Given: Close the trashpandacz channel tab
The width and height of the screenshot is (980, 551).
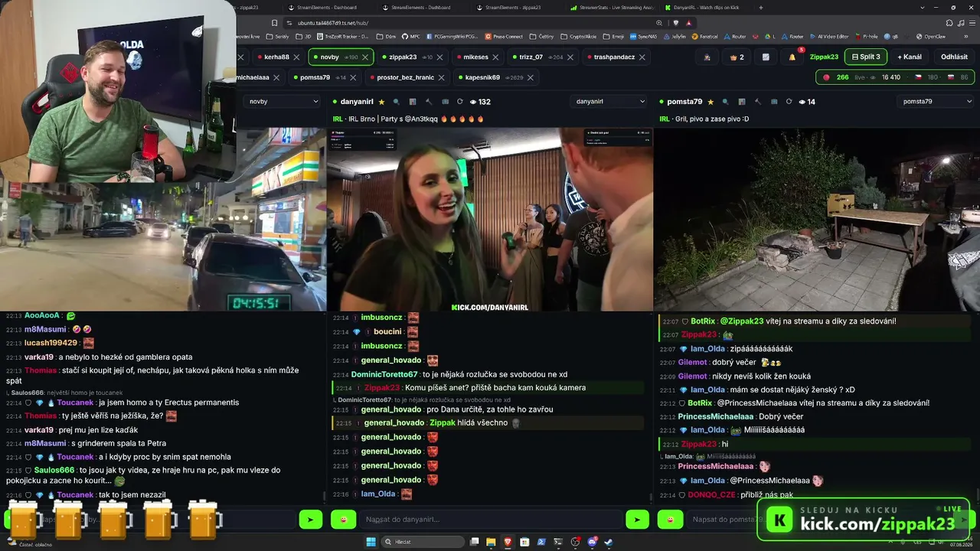Looking at the screenshot, I should click(642, 57).
